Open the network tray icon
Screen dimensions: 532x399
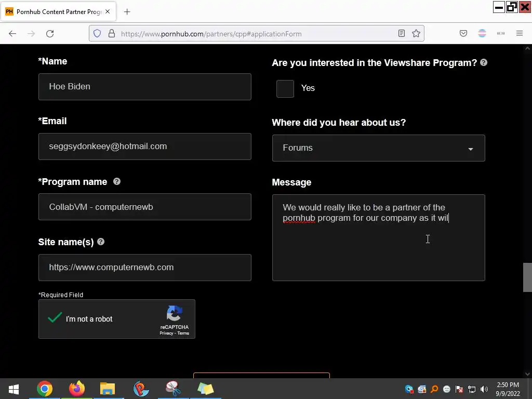pos(472,389)
